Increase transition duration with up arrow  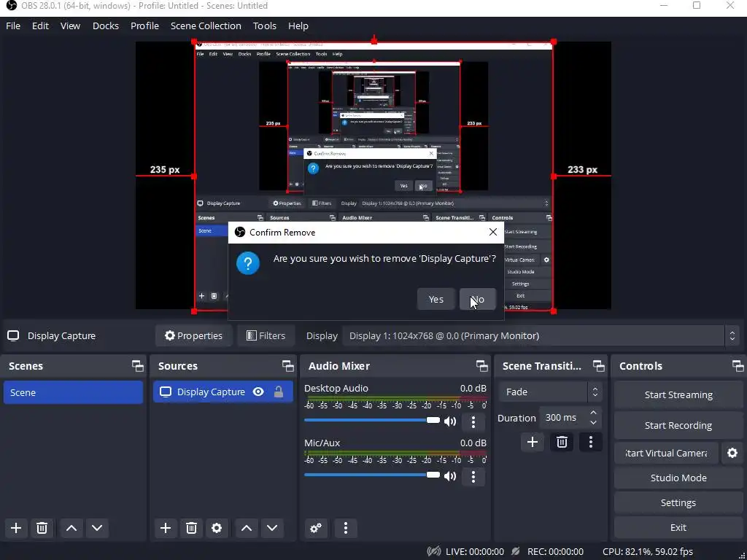point(593,413)
